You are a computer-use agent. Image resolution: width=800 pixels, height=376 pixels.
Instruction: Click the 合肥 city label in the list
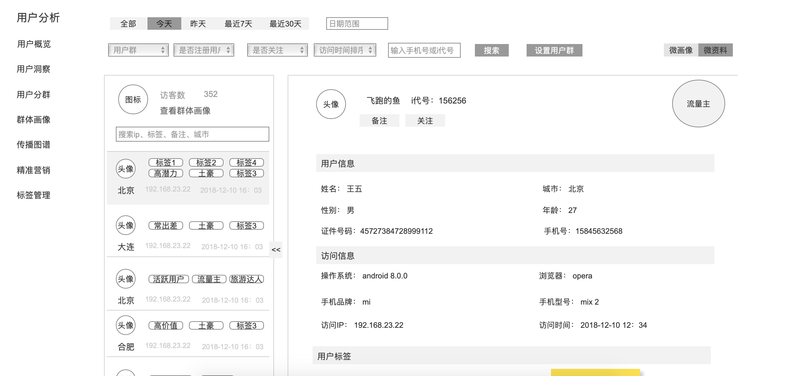click(x=126, y=347)
